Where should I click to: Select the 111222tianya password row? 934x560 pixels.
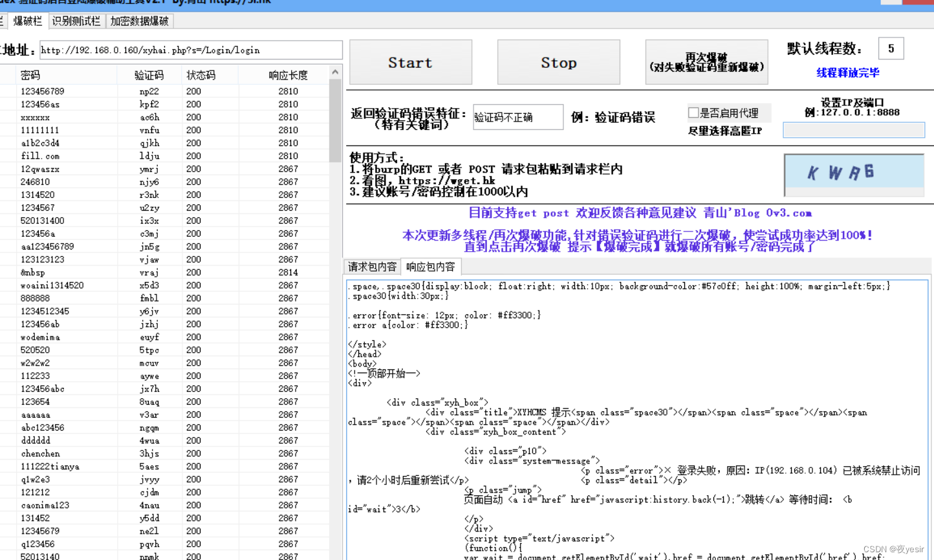[164, 466]
